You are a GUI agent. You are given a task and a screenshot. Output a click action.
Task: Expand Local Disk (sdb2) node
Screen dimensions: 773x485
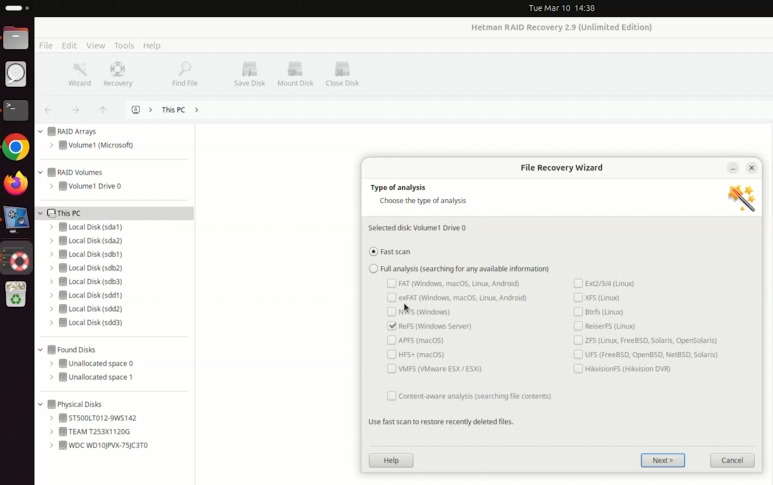tap(51, 268)
